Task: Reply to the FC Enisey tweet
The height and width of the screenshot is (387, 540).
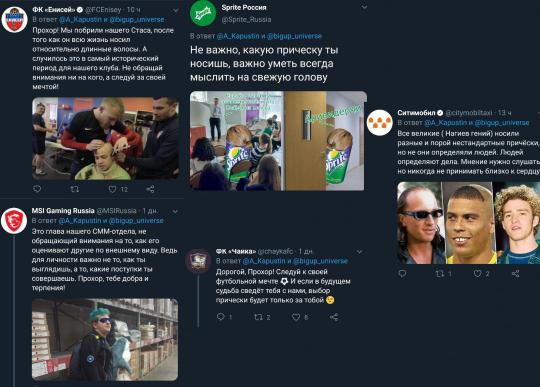Action: tap(37, 189)
